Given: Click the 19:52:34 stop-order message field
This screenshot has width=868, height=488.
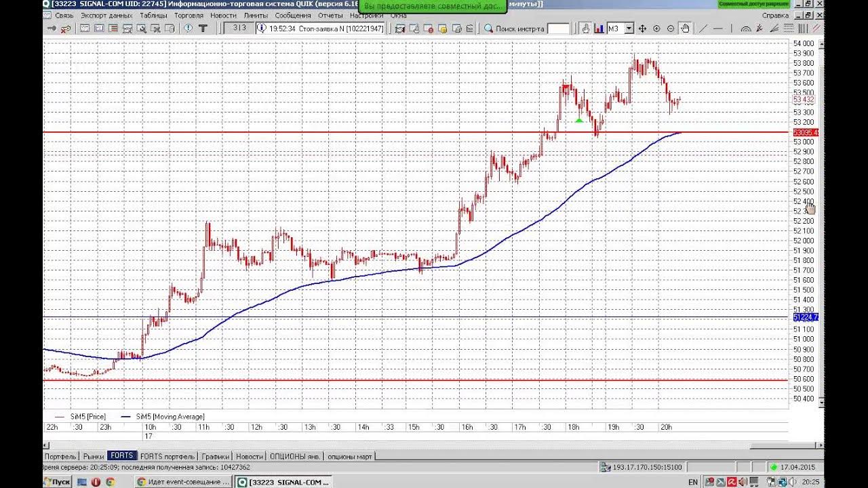Looking at the screenshot, I should [320, 28].
